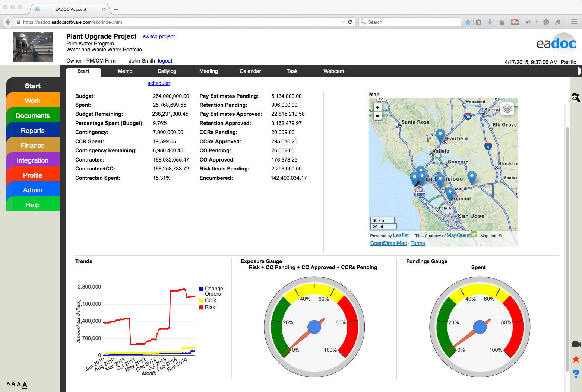Click the map marker near Fremont
Image resolution: width=582 pixels, height=392 pixels.
[x=450, y=194]
